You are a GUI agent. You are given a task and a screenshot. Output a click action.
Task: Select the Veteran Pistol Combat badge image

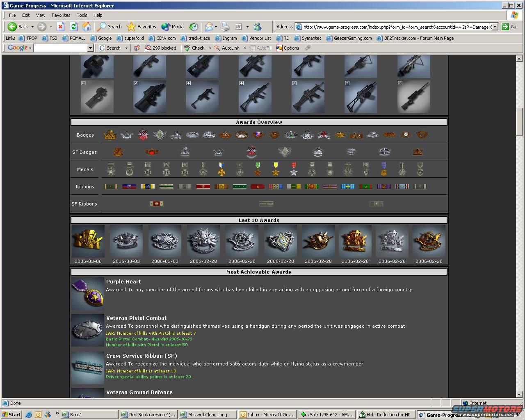click(88, 330)
